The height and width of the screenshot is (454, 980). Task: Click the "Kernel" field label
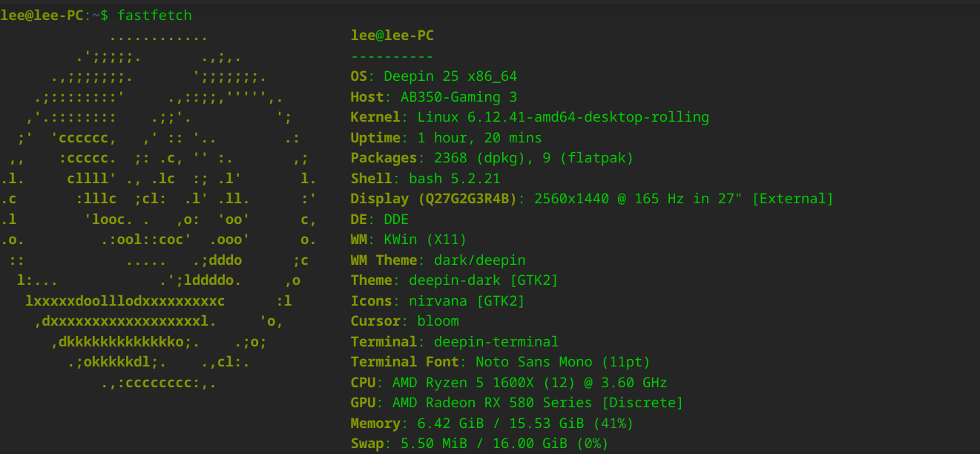tap(375, 117)
